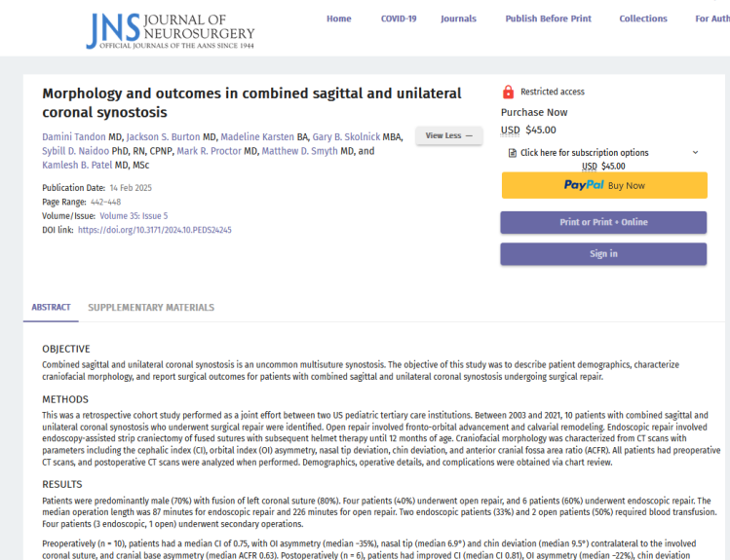Image resolution: width=730 pixels, height=560 pixels.
Task: Expand the subscription options chevron
Action: click(695, 152)
